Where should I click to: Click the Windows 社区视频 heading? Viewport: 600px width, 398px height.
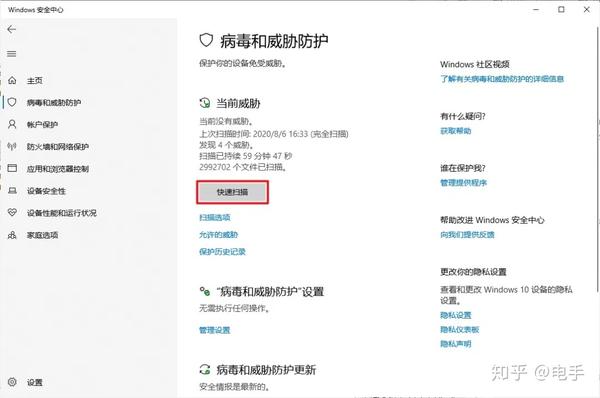[475, 64]
